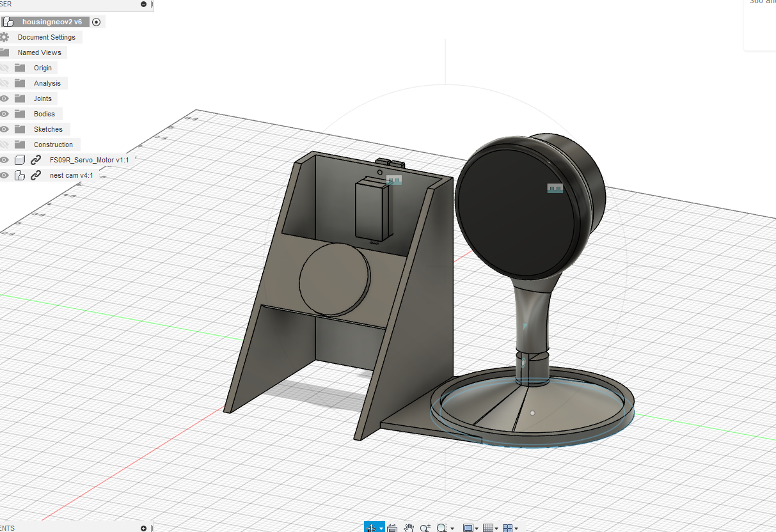
Task: Hide the Bodies folder via eye icon
Action: 4,114
